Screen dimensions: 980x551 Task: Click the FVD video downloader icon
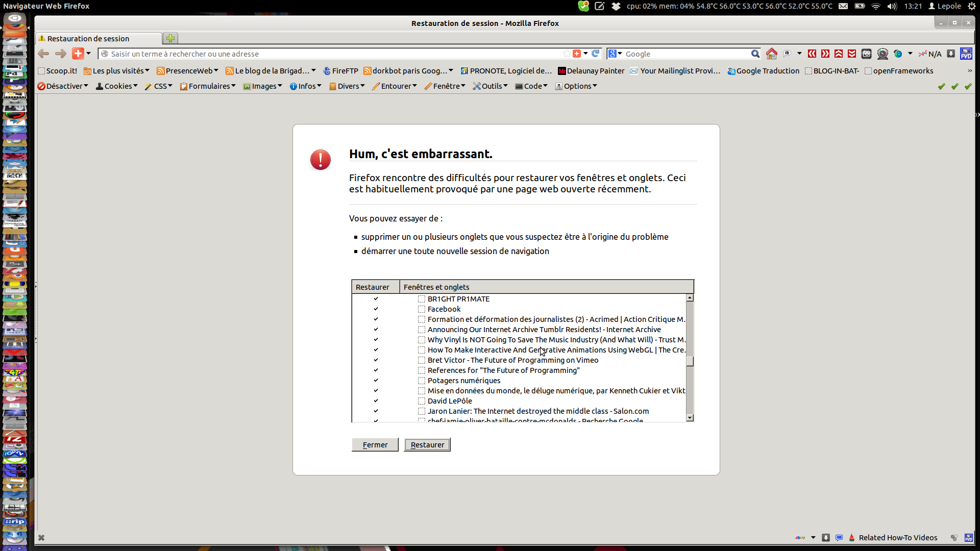[966, 54]
